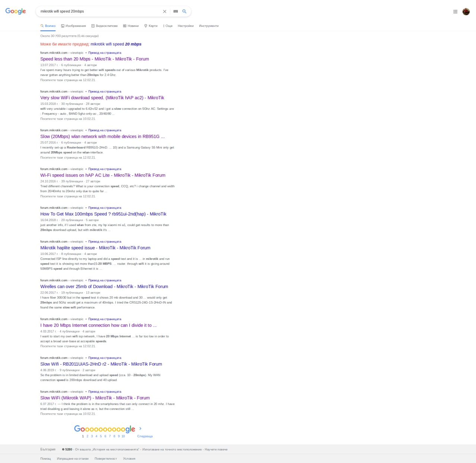This screenshot has width=476, height=463.
Task: Expand dropdown arrow for Mikrotik haplite result
Action: 86,242
